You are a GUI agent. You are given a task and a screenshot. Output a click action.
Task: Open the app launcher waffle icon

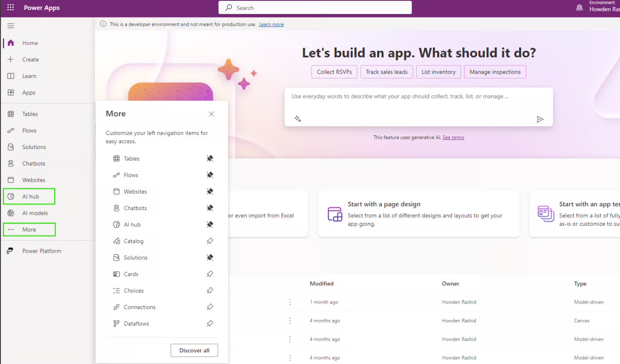tap(11, 7)
